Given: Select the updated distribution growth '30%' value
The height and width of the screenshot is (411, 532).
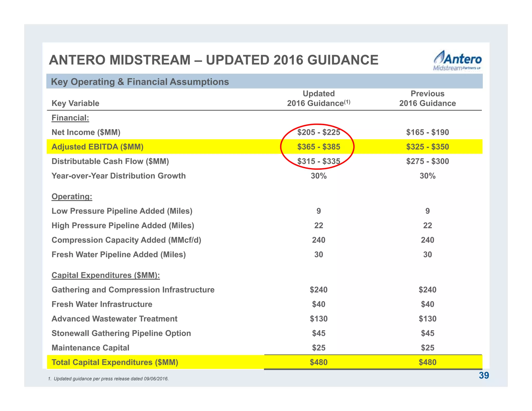Looking at the screenshot, I should (x=319, y=176).
